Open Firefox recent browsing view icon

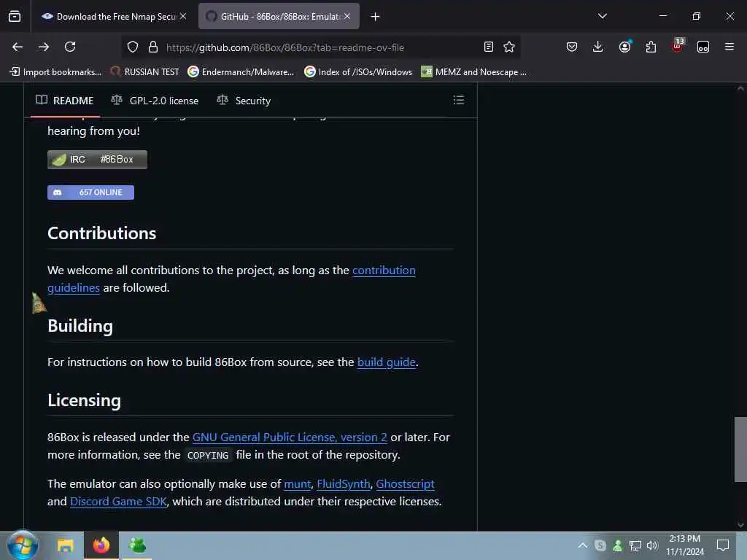click(x=15, y=16)
